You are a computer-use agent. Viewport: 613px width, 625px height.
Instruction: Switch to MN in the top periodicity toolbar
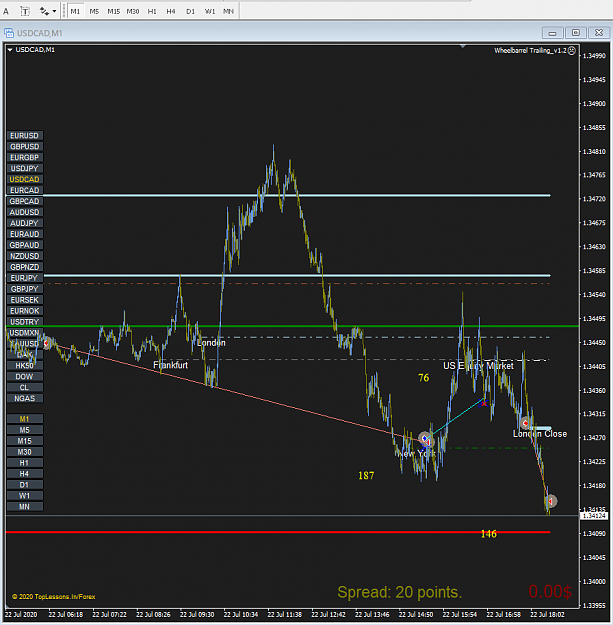[228, 11]
